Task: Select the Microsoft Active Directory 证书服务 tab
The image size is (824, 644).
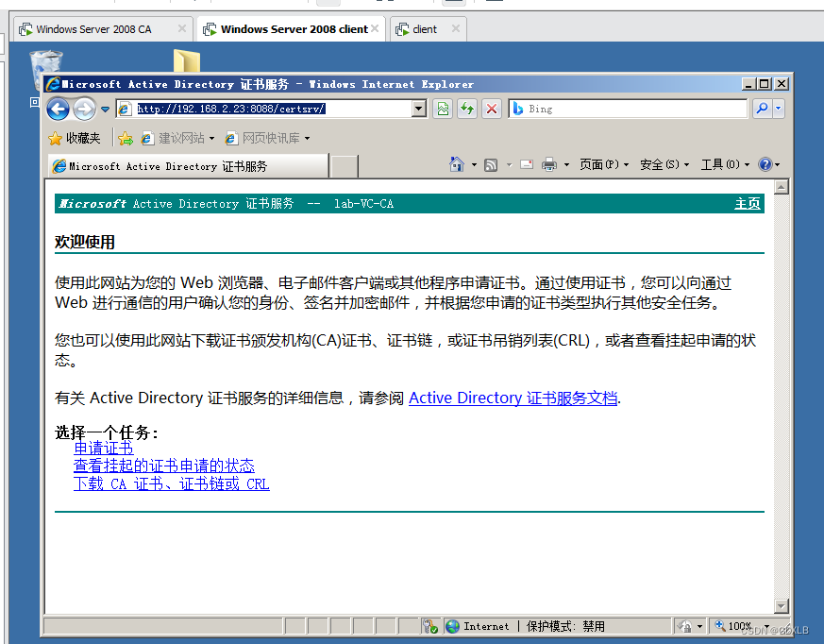Action: click(188, 166)
